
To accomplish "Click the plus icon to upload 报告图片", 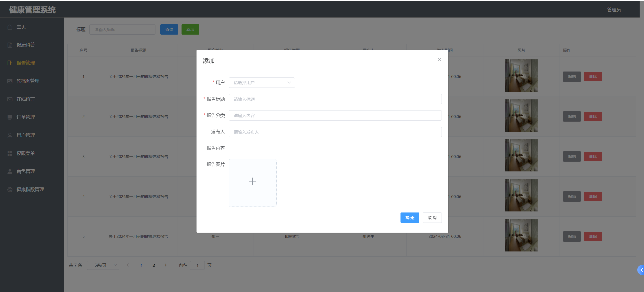I will 252,181.
